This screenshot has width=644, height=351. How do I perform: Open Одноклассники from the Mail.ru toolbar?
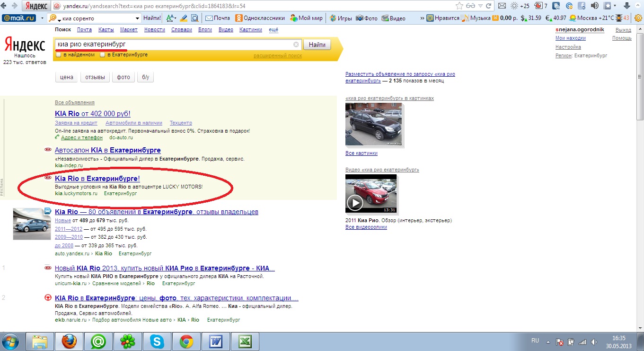point(260,18)
